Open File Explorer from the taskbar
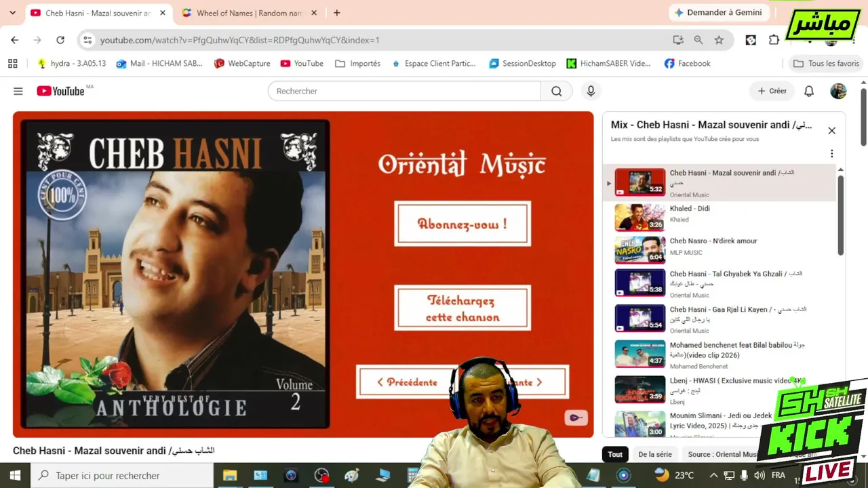Image resolution: width=868 pixels, height=488 pixels. [230, 475]
